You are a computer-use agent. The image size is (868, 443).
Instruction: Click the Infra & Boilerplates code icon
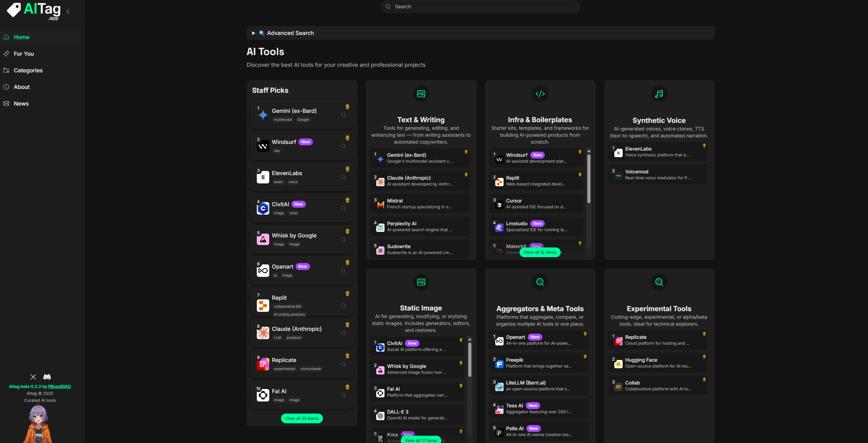coord(540,94)
